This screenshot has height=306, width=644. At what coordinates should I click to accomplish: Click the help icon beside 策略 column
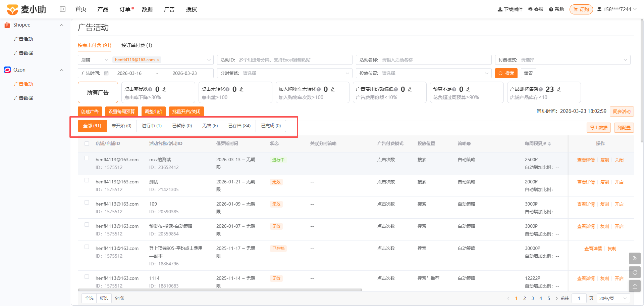(x=469, y=144)
